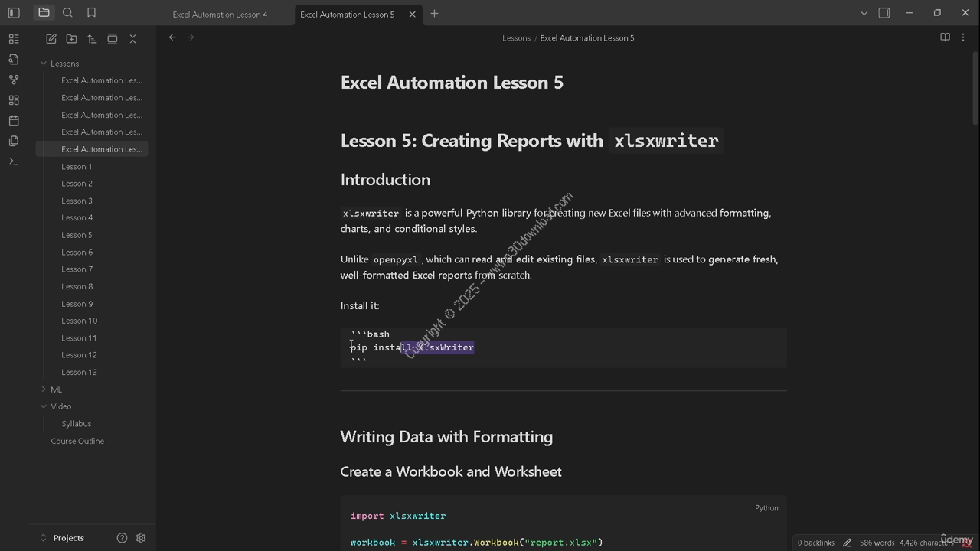Open Lesson 7 in the file tree
Screen dimensions: 980x551
point(77,269)
